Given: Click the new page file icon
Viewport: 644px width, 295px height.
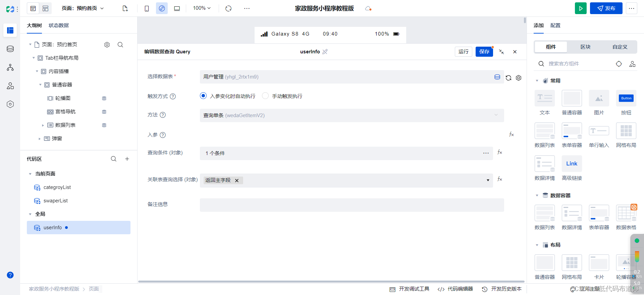Looking at the screenshot, I should coord(125,8).
